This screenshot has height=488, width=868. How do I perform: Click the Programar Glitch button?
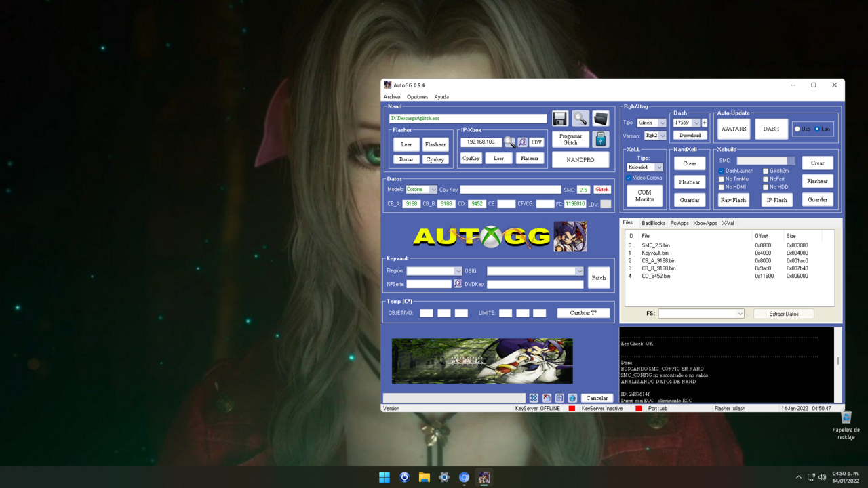(x=570, y=139)
